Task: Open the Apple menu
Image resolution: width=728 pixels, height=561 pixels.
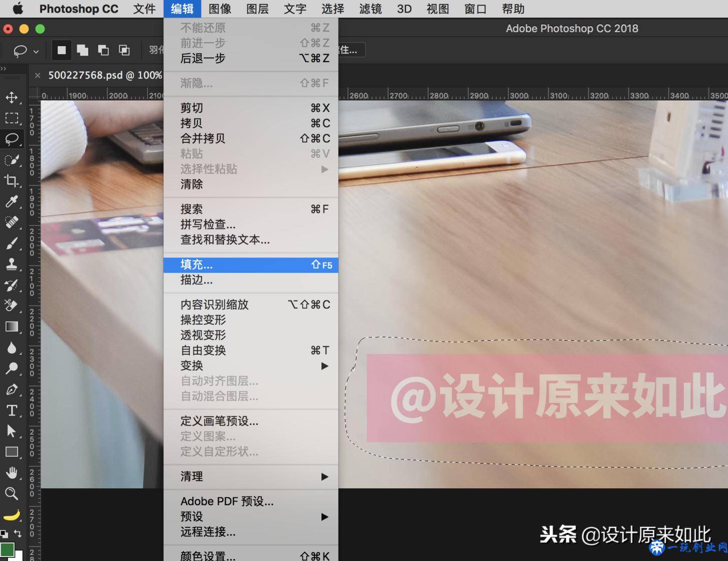Action: pos(18,9)
